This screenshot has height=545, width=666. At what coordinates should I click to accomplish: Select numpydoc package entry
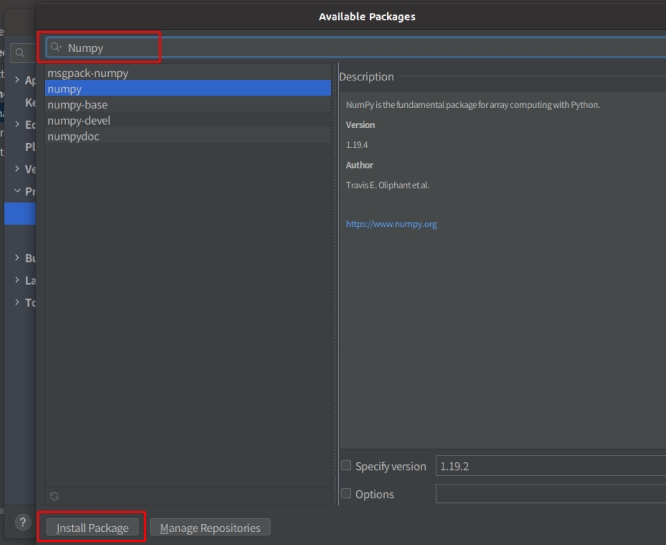tap(74, 136)
